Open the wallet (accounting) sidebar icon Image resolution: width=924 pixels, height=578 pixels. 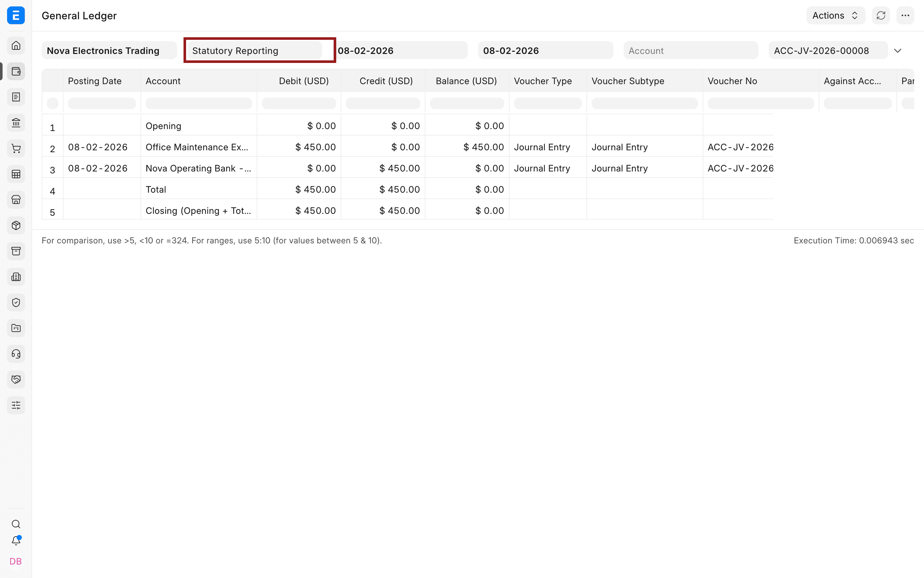(16, 71)
